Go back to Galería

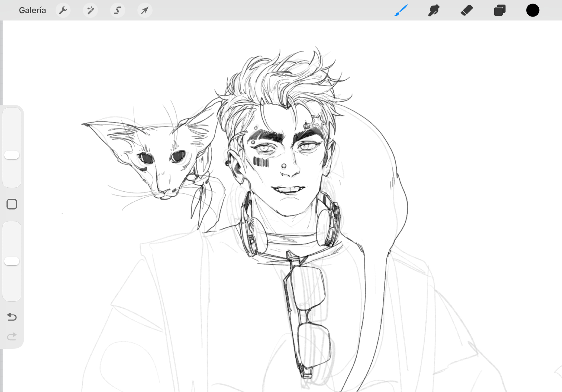(x=32, y=10)
